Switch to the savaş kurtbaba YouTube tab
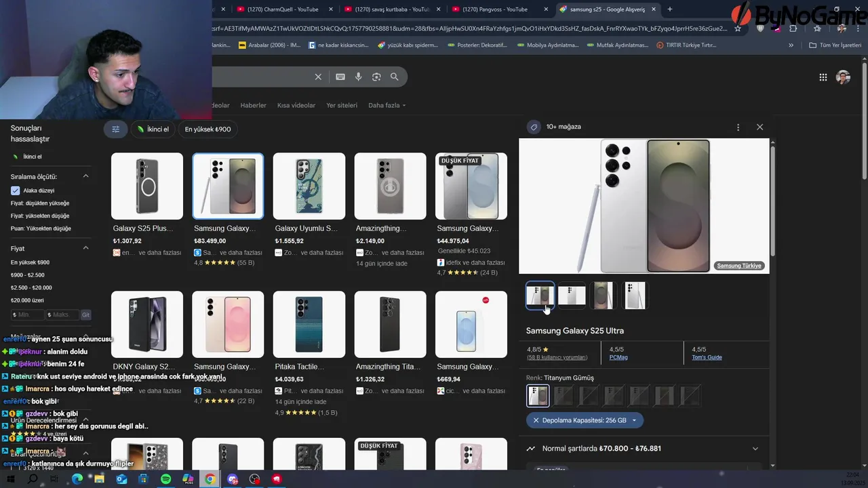 coord(391,9)
